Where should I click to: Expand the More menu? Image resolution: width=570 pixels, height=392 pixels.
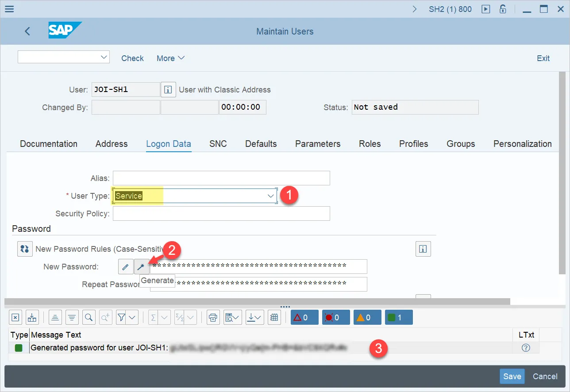(170, 58)
